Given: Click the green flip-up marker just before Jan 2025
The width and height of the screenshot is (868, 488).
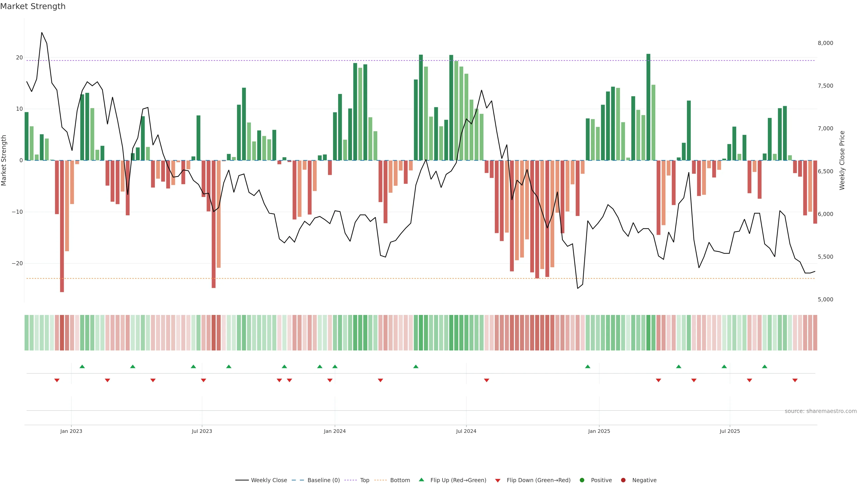Looking at the screenshot, I should coord(588,366).
